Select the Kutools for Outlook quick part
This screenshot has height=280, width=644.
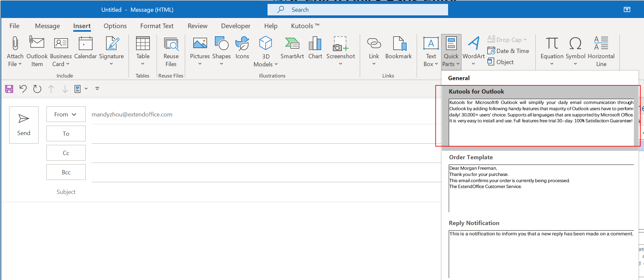(x=540, y=118)
